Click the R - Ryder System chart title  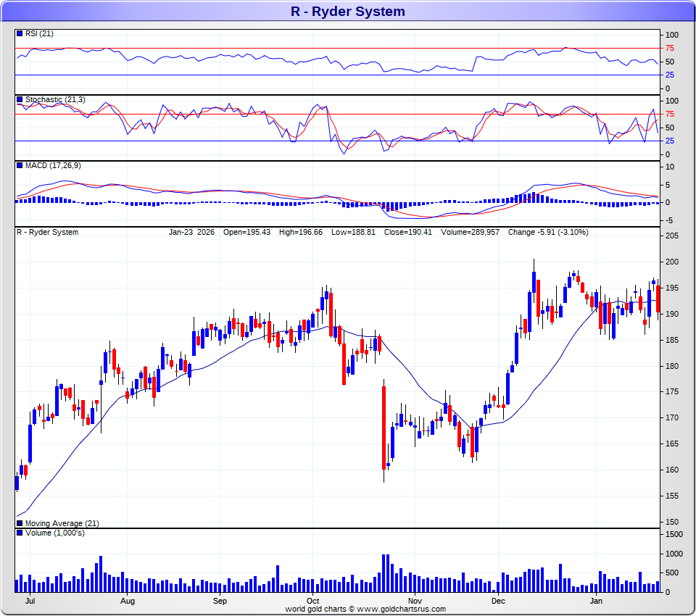347,11
